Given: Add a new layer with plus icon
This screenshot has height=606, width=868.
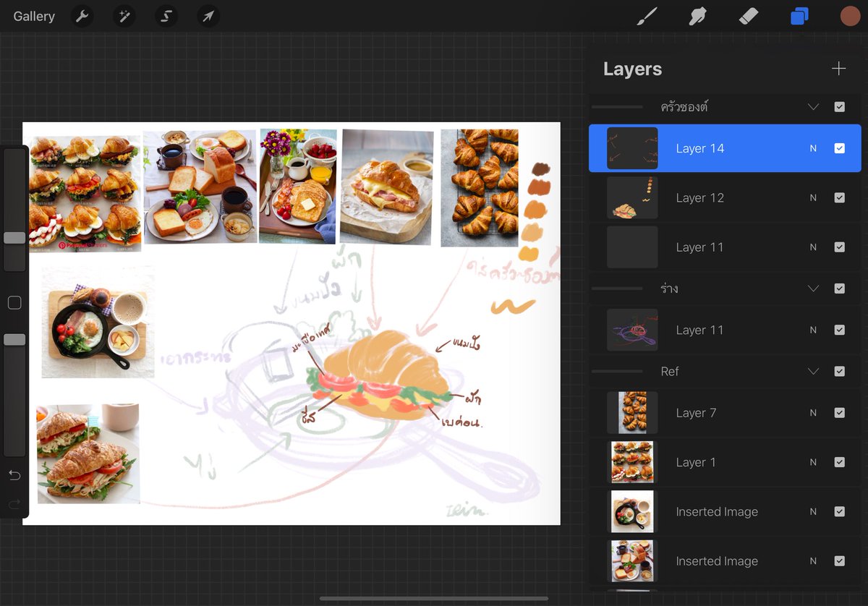Looking at the screenshot, I should (838, 69).
